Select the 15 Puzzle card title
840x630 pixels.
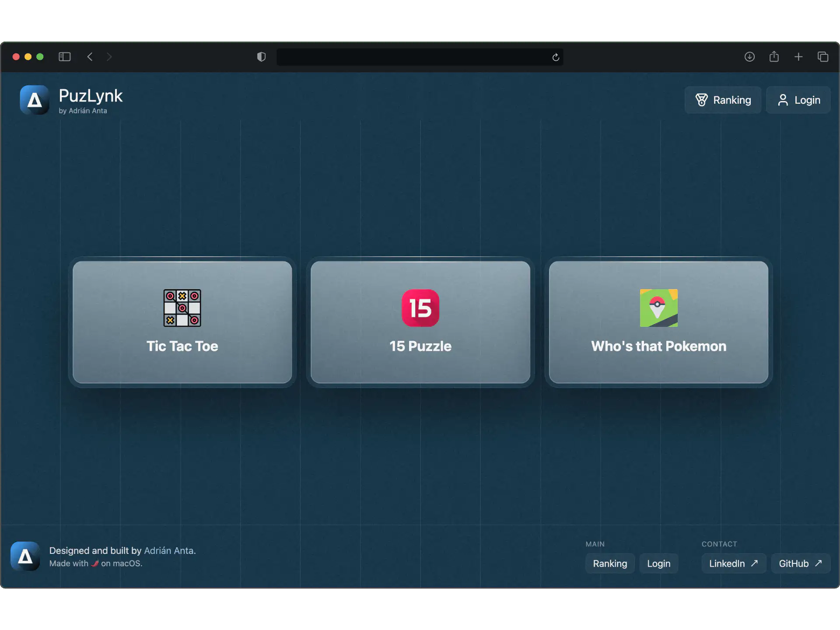420,346
